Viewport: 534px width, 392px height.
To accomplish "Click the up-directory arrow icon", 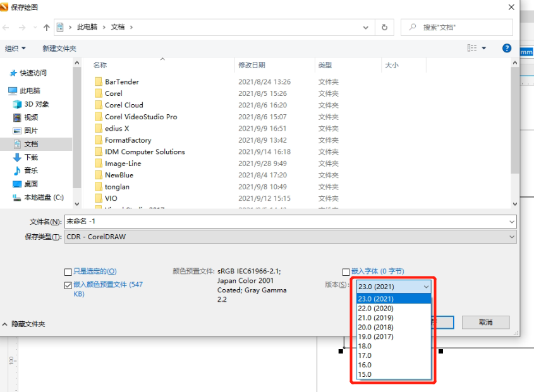I will coord(46,28).
